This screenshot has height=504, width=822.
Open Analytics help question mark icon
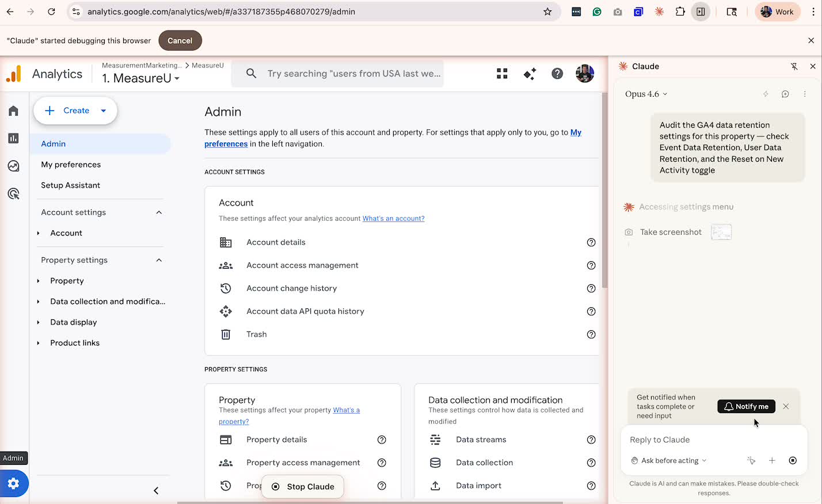[557, 73]
